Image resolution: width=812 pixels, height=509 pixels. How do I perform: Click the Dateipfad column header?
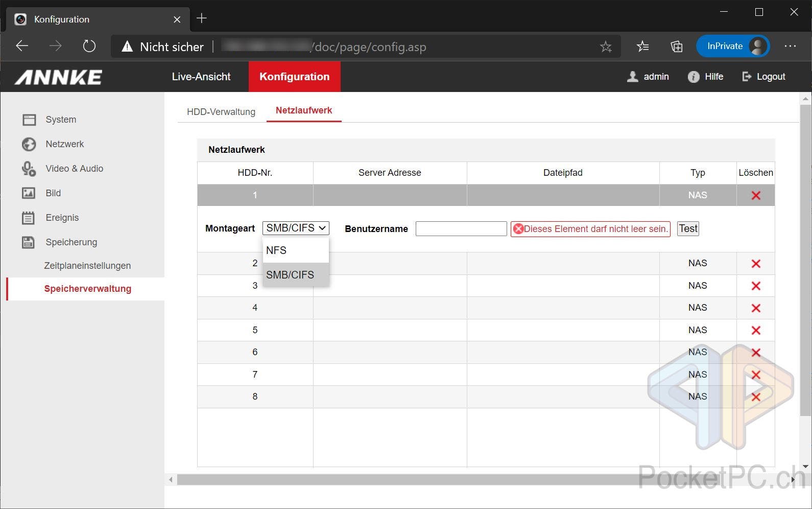[563, 173]
